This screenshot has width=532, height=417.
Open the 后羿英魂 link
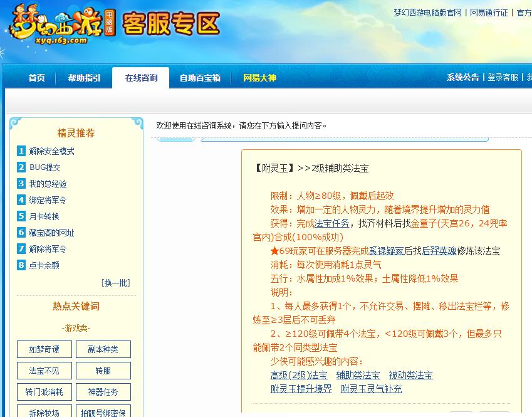(x=439, y=251)
